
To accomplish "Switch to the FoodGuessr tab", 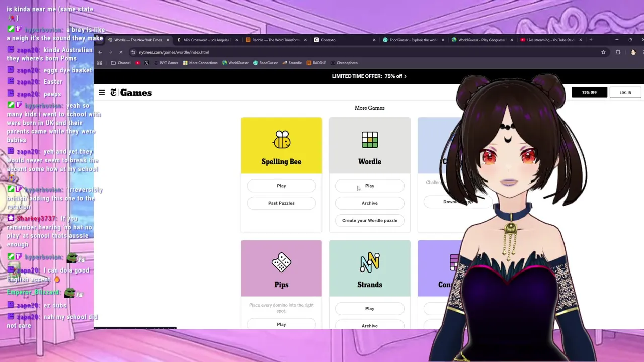I will pyautogui.click(x=412, y=40).
